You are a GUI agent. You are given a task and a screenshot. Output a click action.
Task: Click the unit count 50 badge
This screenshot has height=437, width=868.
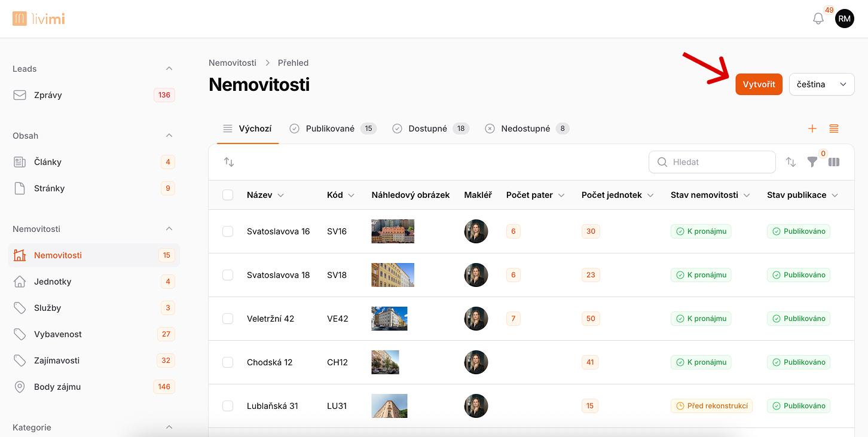tap(591, 319)
